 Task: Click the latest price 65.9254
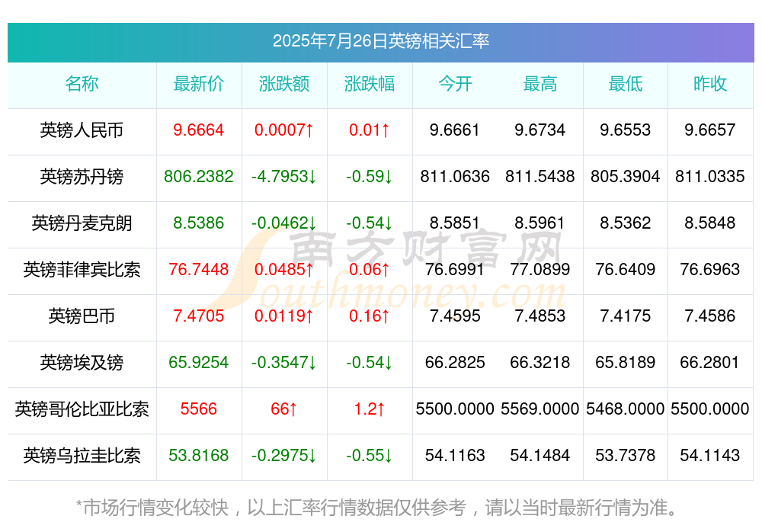pyautogui.click(x=199, y=362)
